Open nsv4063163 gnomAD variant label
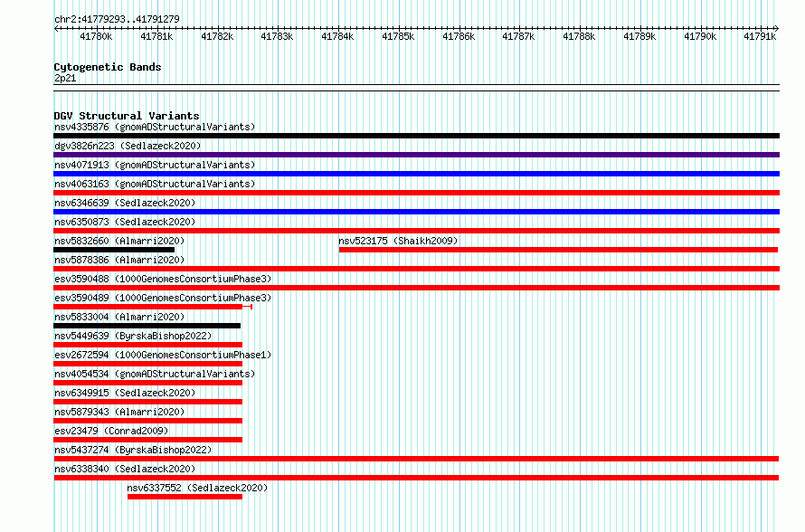 point(155,184)
